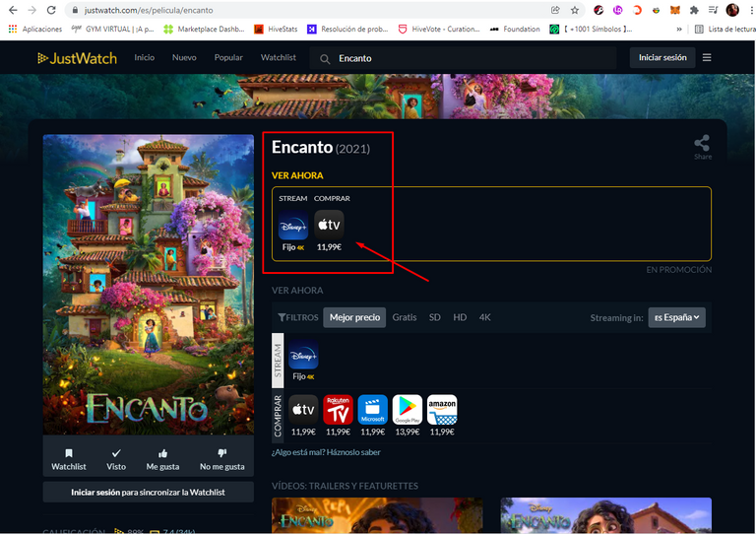756x534 pixels.
Task: Open Apple TV 11,99€ in top box
Action: tap(329, 225)
